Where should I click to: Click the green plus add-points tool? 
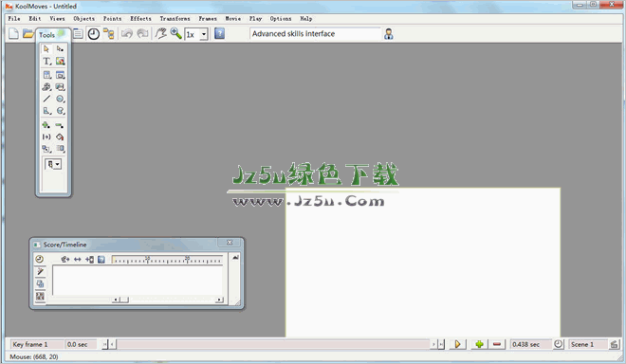tap(46, 125)
